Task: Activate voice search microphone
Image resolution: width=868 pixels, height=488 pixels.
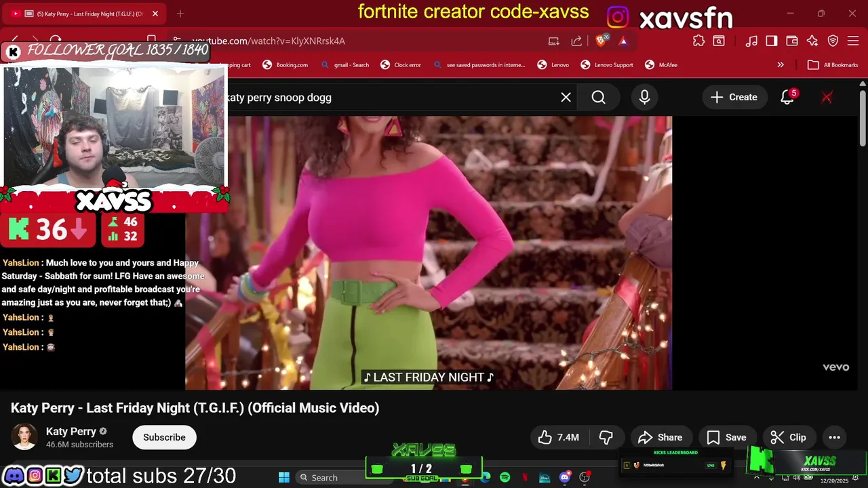Action: (x=644, y=97)
